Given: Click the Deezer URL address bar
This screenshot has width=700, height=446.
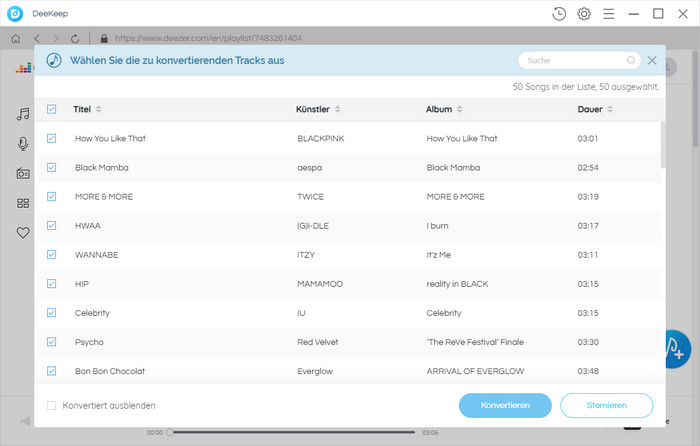Looking at the screenshot, I should tap(208, 38).
